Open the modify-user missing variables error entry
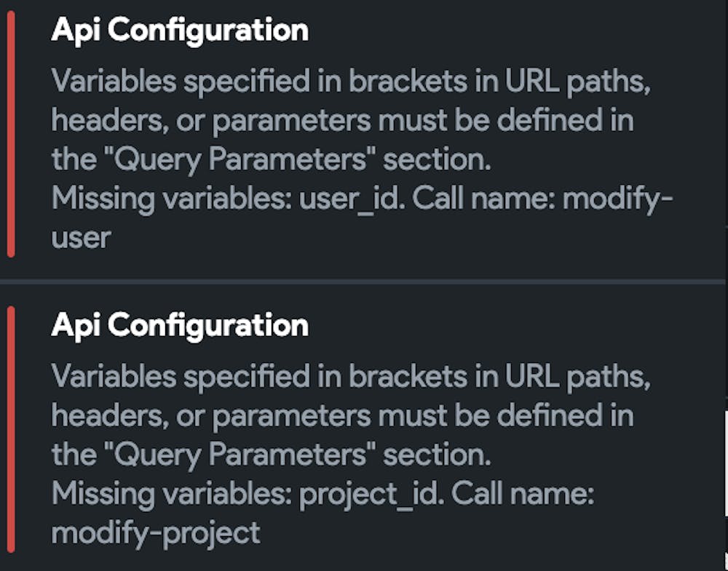This screenshot has width=728, height=571. click(349, 138)
